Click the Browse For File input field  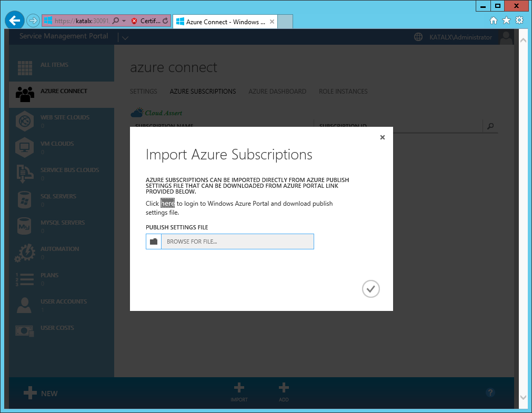(237, 241)
